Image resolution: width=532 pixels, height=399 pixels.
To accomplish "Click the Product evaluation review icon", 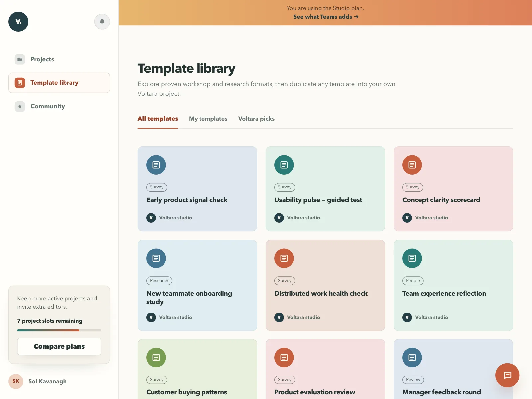I will point(284,357).
